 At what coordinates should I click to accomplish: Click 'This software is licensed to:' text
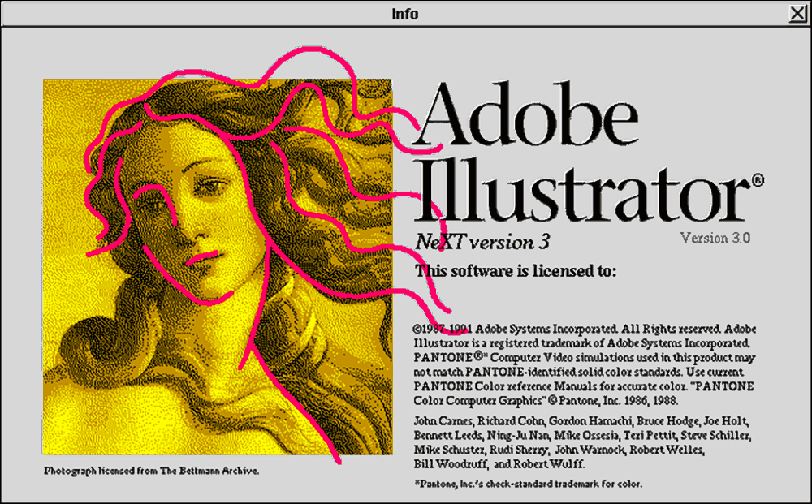[x=516, y=270]
